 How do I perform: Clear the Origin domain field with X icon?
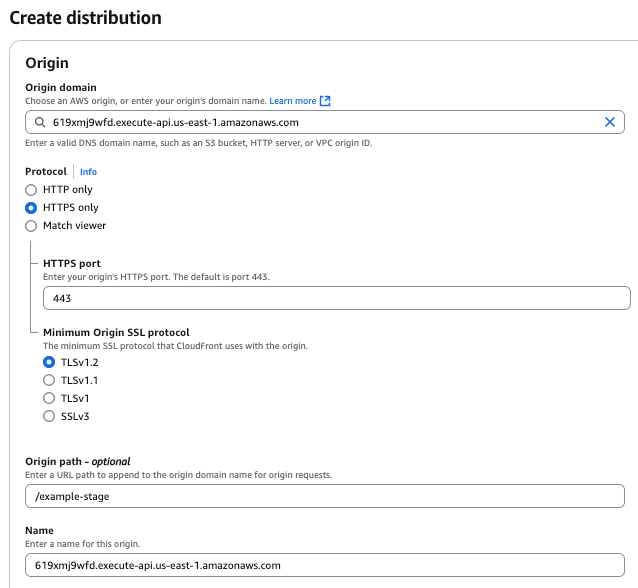(610, 122)
